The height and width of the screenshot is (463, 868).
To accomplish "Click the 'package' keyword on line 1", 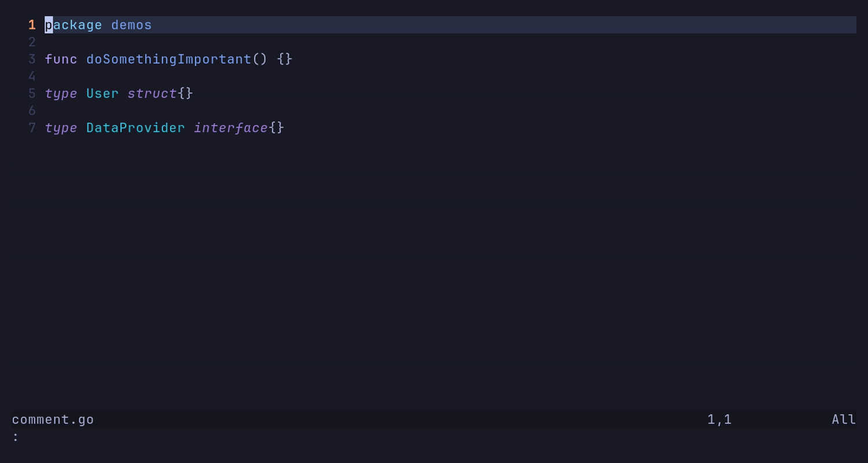I will click(73, 25).
